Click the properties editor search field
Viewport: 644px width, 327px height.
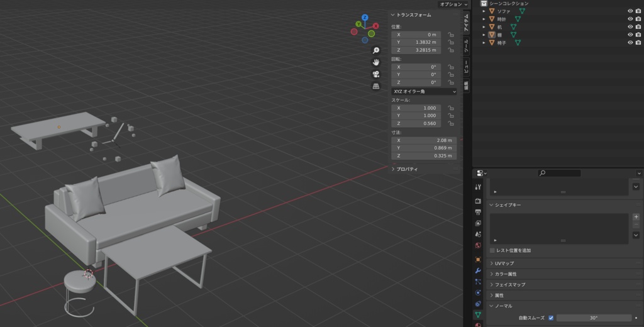[x=559, y=174]
